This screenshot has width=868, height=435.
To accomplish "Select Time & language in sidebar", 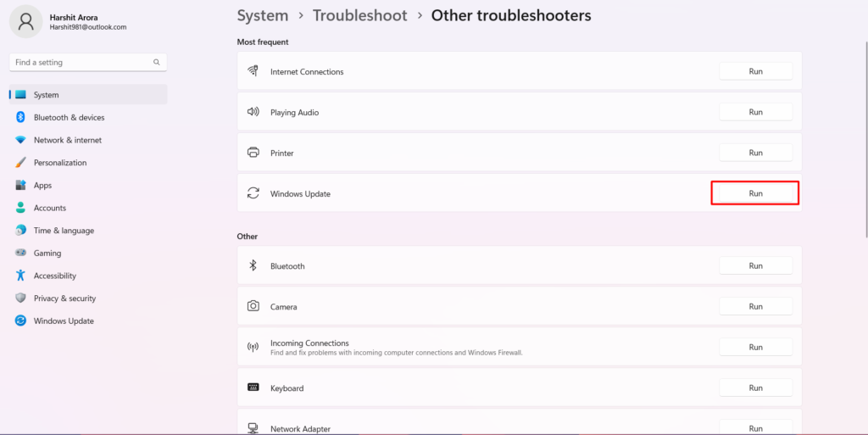I will point(64,231).
